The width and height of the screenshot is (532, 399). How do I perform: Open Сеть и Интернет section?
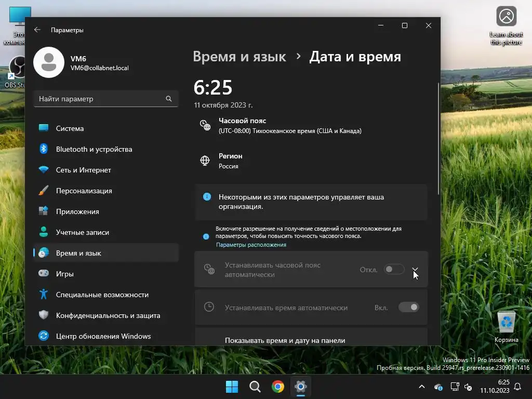106,170
